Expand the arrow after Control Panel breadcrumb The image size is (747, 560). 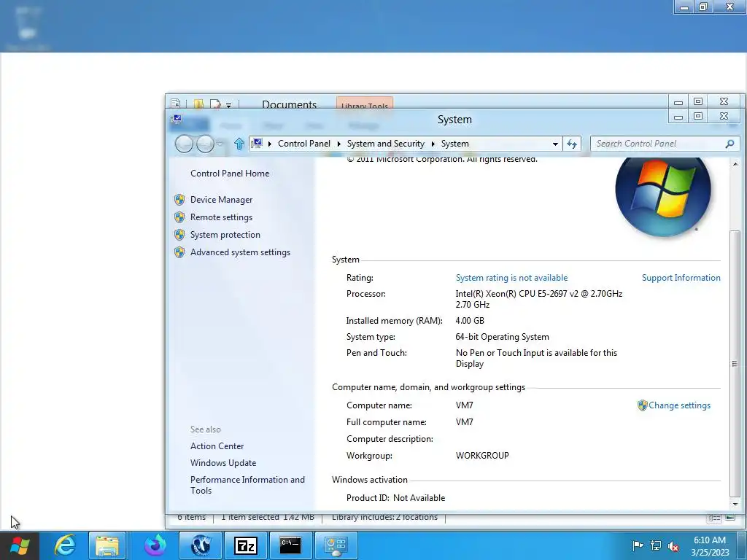click(338, 144)
